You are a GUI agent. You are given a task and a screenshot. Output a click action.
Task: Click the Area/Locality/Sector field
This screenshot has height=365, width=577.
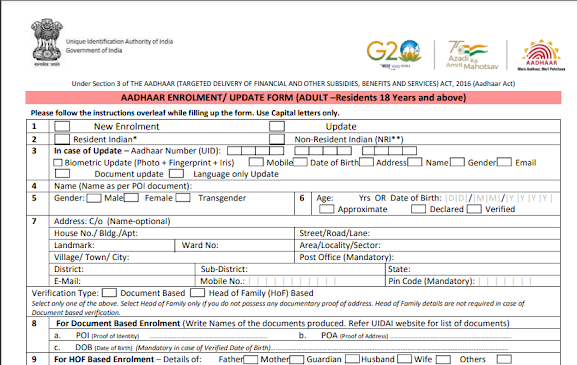[428, 245]
